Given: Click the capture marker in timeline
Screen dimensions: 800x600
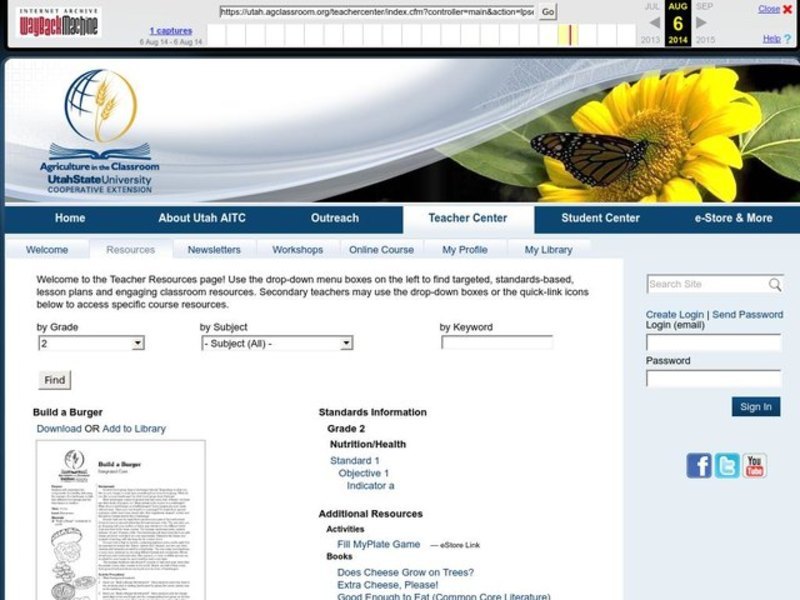Looking at the screenshot, I should [x=570, y=35].
